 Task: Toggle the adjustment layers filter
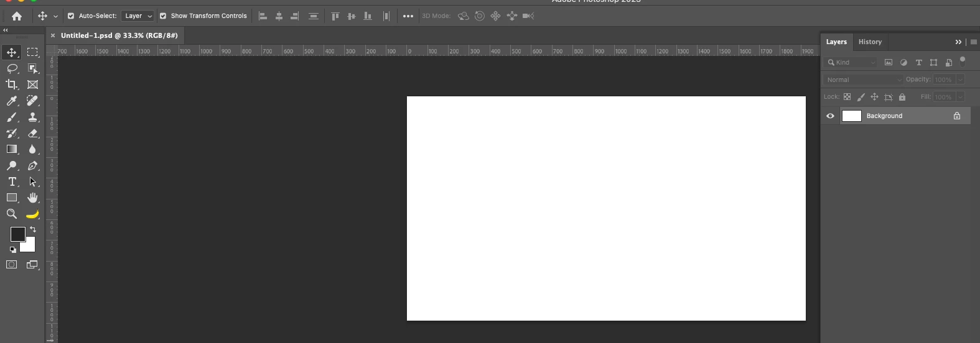click(x=903, y=62)
